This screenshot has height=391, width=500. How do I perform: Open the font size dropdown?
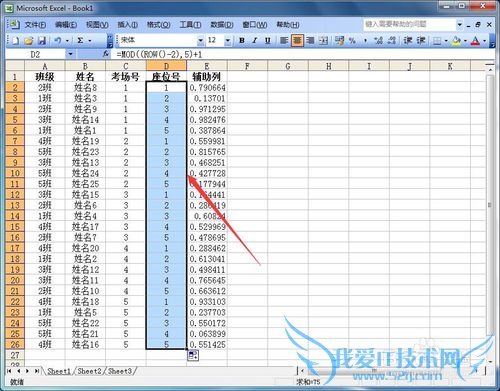(x=228, y=40)
